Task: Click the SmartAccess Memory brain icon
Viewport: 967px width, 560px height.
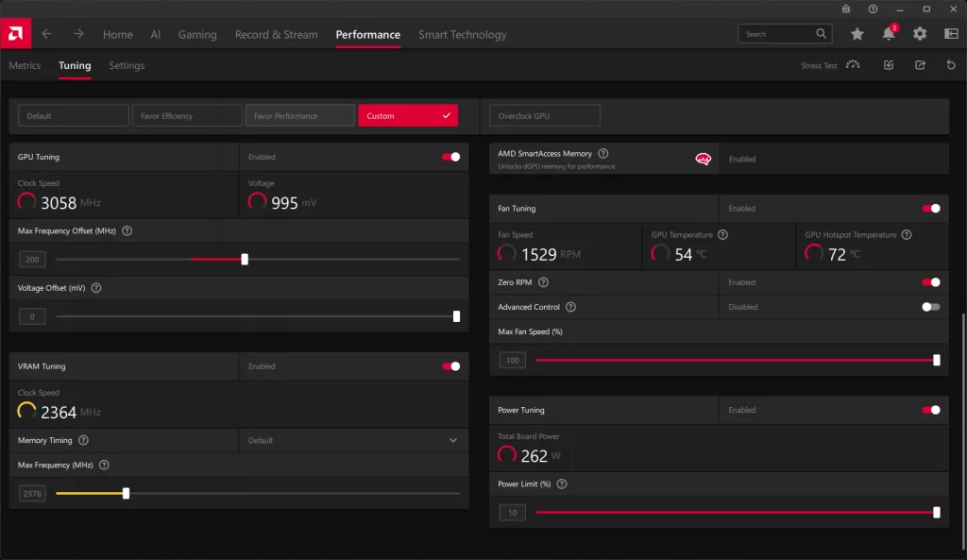Action: [x=703, y=159]
